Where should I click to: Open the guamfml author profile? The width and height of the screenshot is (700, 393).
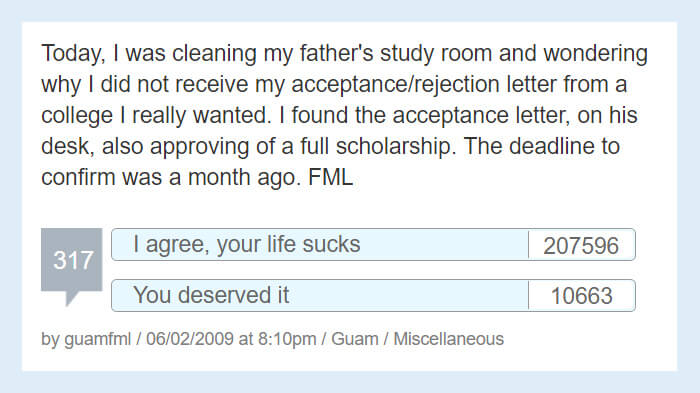pos(97,339)
